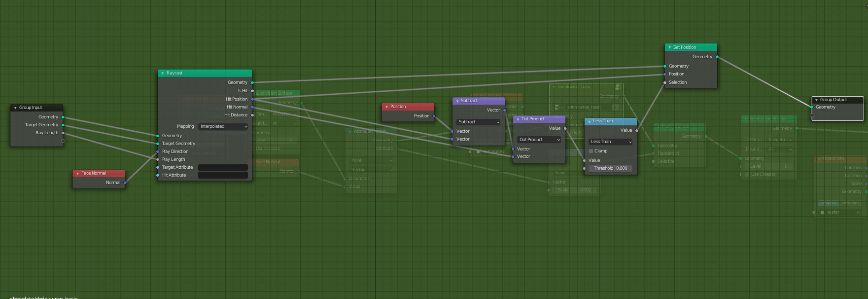Click the Face Normal node's Normal socket
The height and width of the screenshot is (299, 868).
pyautogui.click(x=125, y=183)
